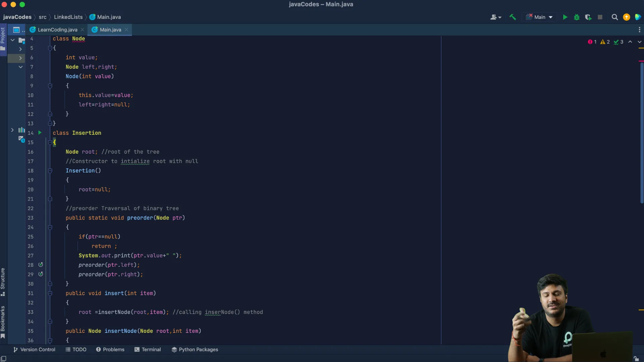Run the Main configuration with green play button

[565, 17]
